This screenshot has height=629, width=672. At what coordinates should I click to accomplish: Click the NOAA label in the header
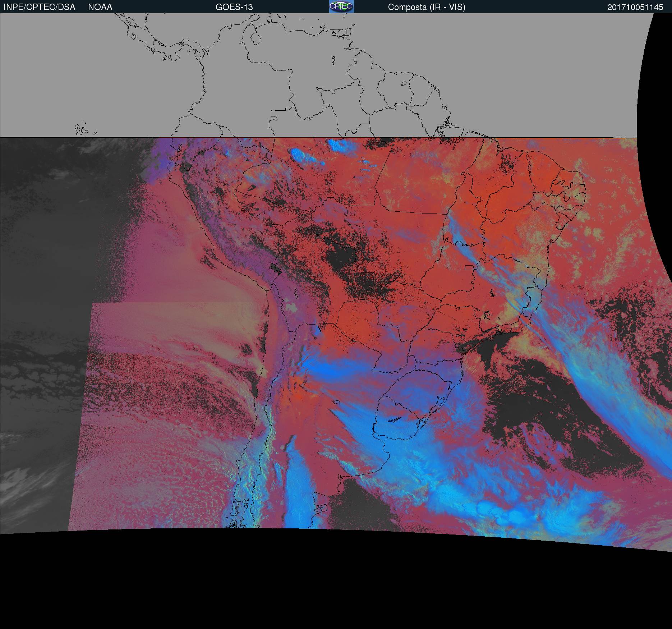coord(100,7)
